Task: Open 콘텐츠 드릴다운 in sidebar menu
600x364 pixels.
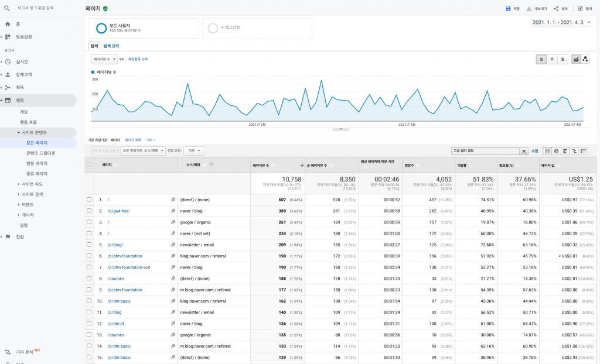Action: (40, 153)
